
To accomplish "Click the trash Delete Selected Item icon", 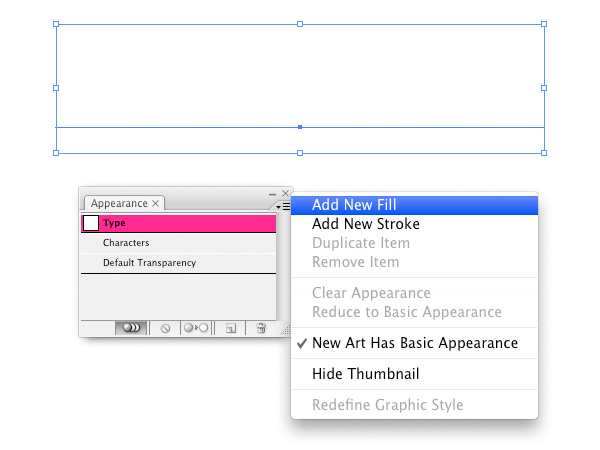I will [260, 327].
